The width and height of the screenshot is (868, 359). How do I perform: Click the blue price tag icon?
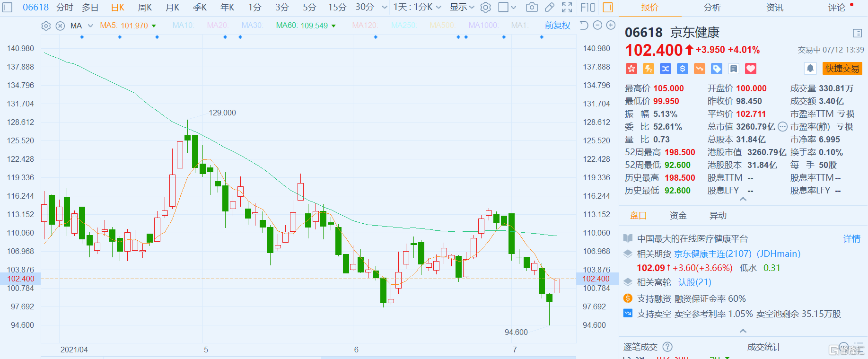[x=717, y=69]
